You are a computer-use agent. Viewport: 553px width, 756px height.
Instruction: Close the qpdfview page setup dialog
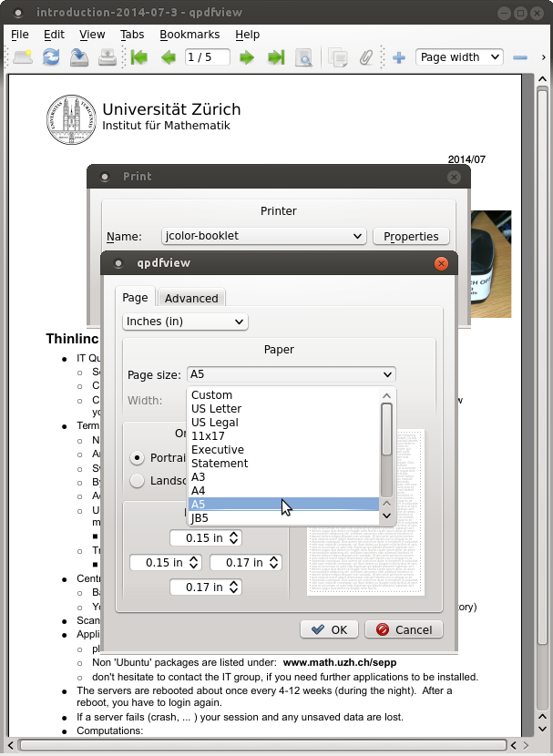[441, 264]
